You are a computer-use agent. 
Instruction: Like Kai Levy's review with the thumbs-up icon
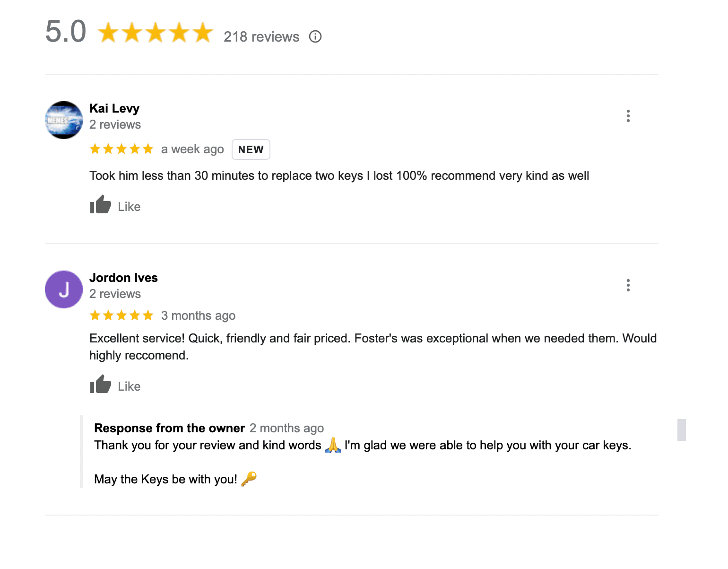[101, 205]
